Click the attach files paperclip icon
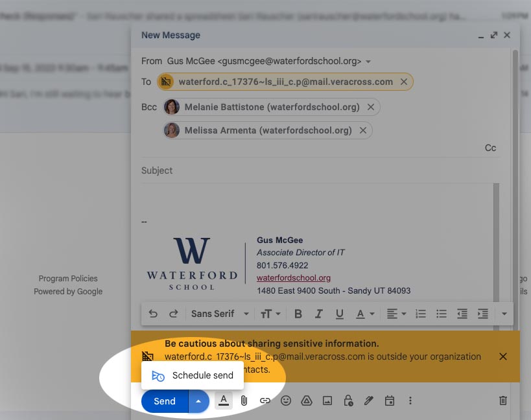Image resolution: width=531 pixels, height=420 pixels. (244, 401)
